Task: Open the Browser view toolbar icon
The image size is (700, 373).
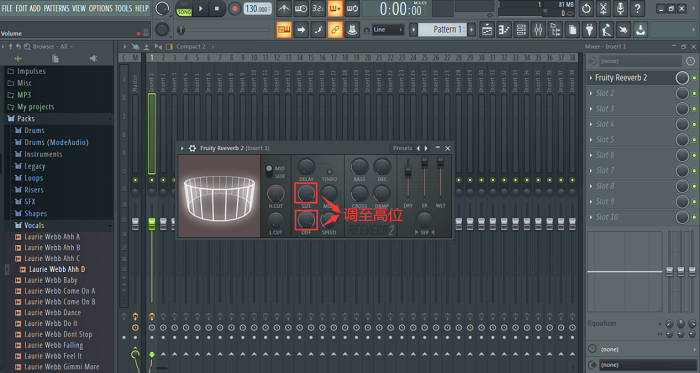Action: (555, 30)
